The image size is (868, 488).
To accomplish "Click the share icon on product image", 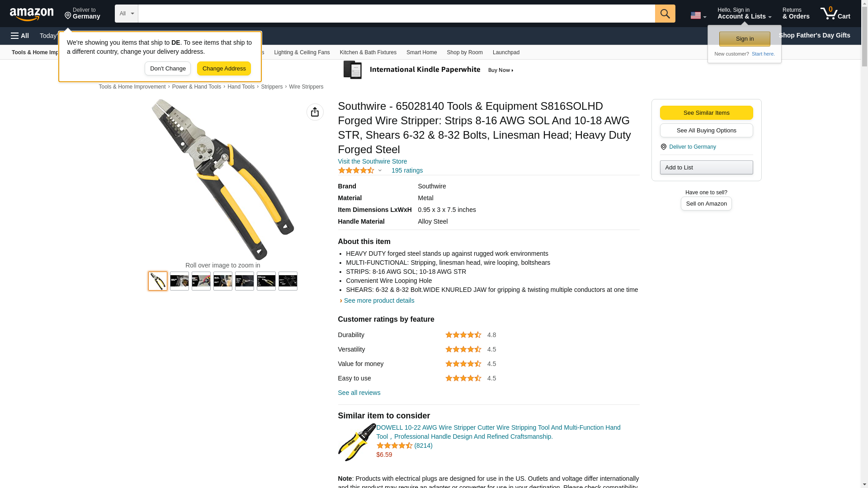I will click(x=315, y=112).
